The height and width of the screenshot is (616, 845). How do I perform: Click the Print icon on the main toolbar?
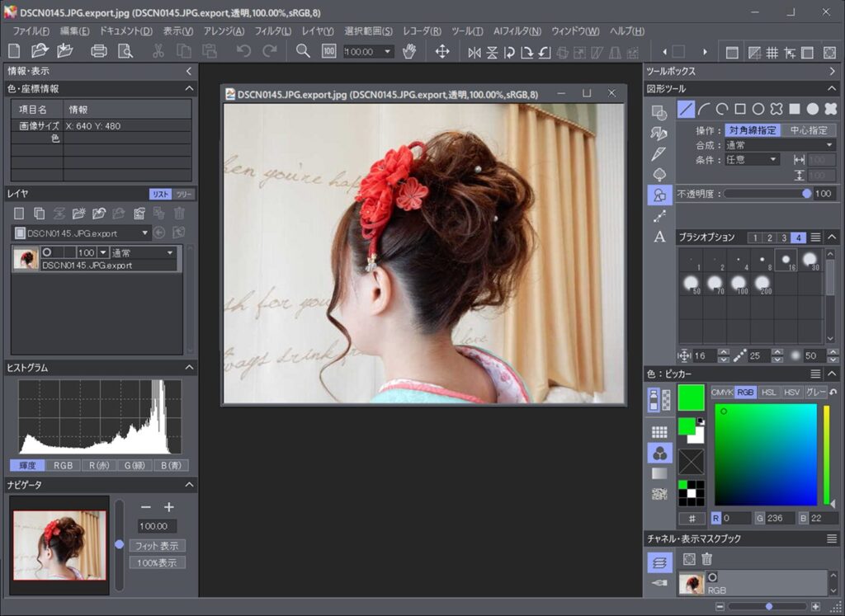point(98,50)
